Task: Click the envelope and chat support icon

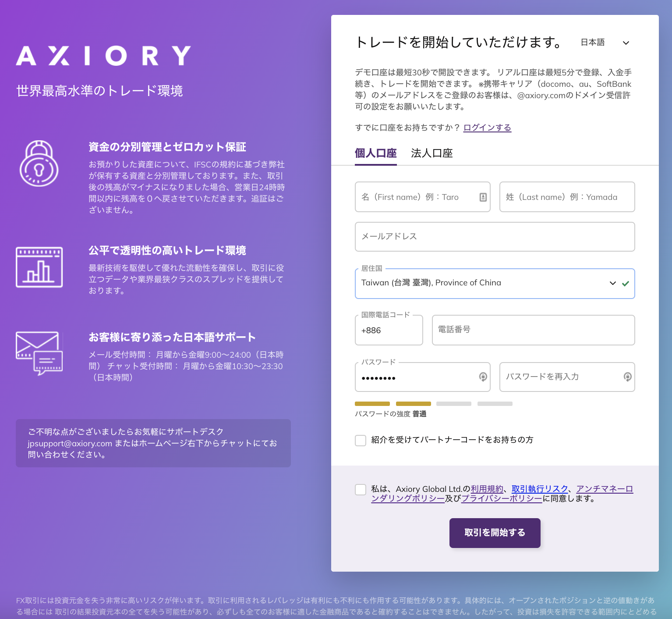Action: [39, 353]
